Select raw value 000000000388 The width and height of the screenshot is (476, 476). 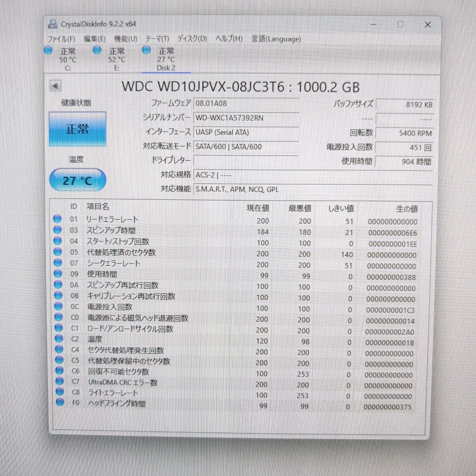click(391, 277)
